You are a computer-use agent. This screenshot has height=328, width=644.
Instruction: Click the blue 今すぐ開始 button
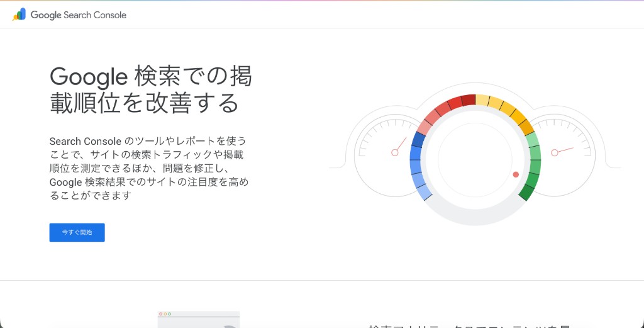tap(77, 232)
